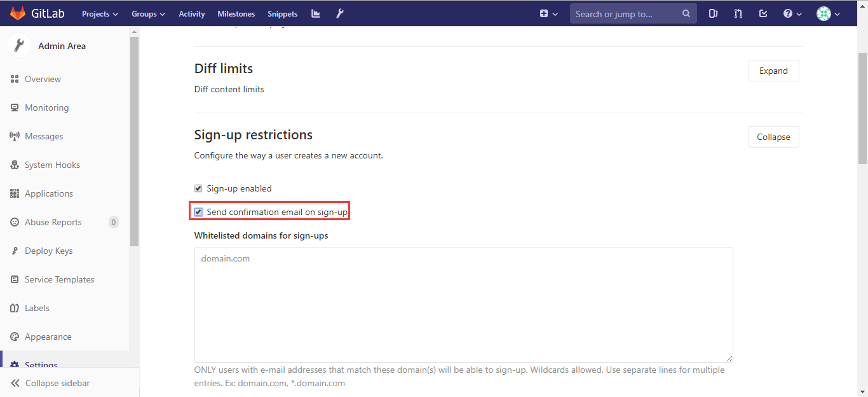Image resolution: width=868 pixels, height=397 pixels.
Task: Click the search magnifier icon
Action: 686,13
